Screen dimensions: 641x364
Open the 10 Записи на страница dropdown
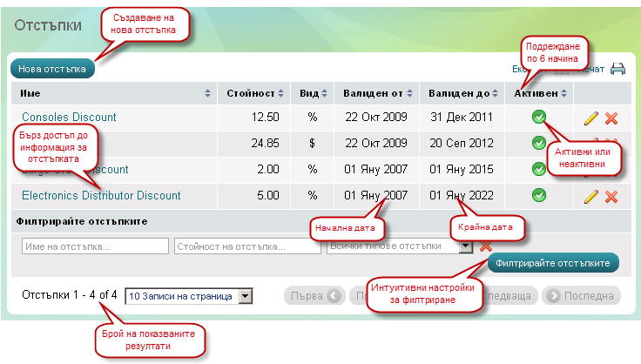coord(245,297)
